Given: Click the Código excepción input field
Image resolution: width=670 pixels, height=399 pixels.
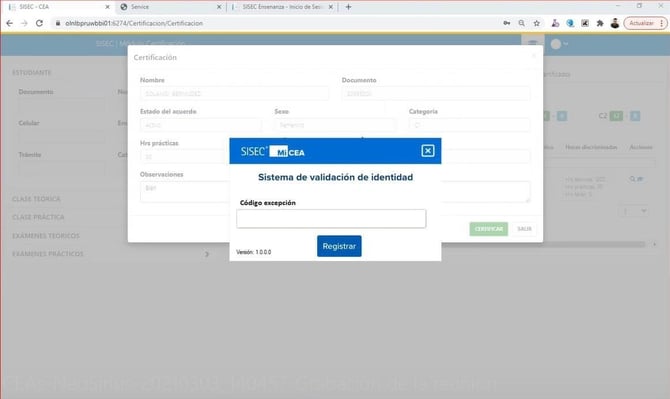Looking at the screenshot, I should 331,219.
